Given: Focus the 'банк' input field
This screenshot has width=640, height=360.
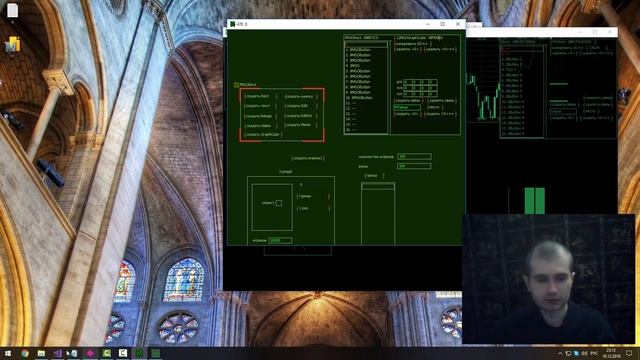Looking at the screenshot, I should pyautogui.click(x=414, y=166).
